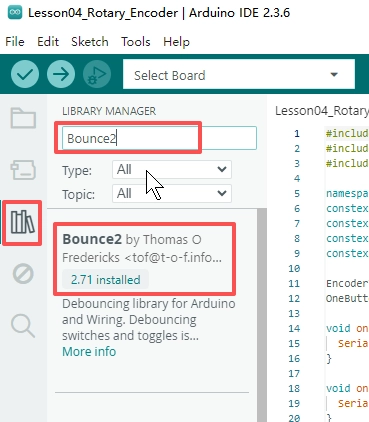
Task: Click the Upload arrow button
Action: (61, 74)
